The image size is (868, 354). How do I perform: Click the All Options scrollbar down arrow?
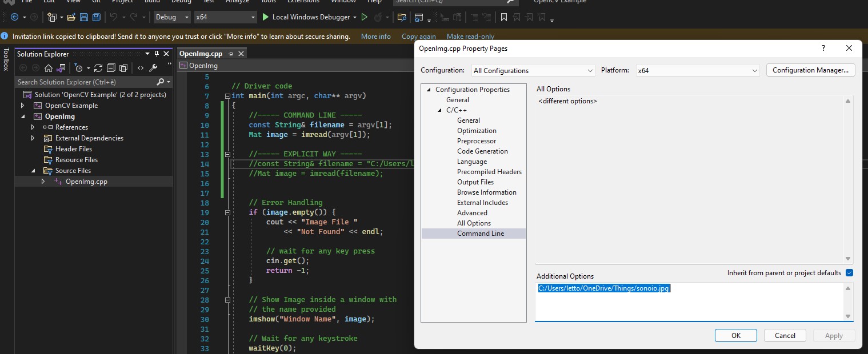click(848, 259)
